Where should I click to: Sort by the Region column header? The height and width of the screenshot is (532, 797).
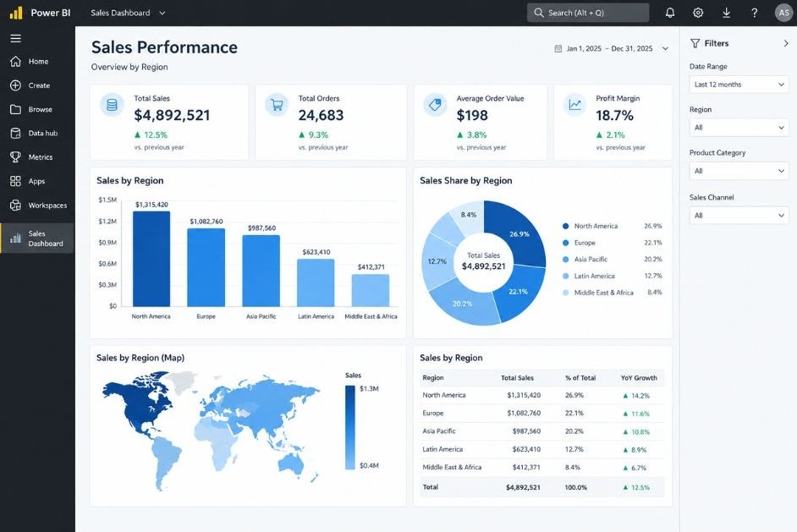433,377
